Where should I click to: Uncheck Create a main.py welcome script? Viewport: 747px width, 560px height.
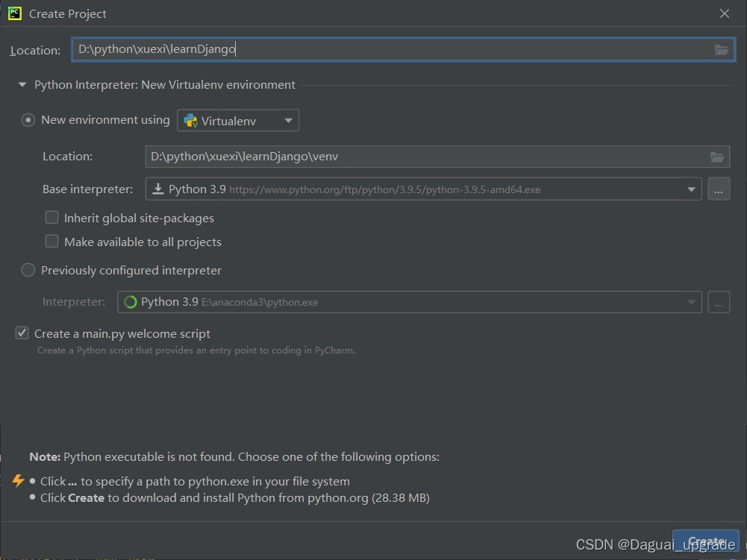[22, 333]
